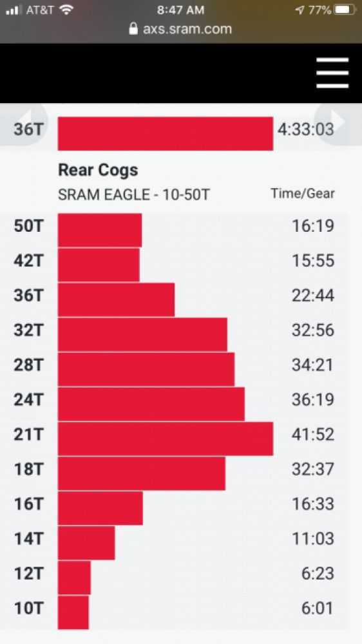362x644 pixels.
Task: Tap the 42T cog label
Action: click(x=28, y=261)
